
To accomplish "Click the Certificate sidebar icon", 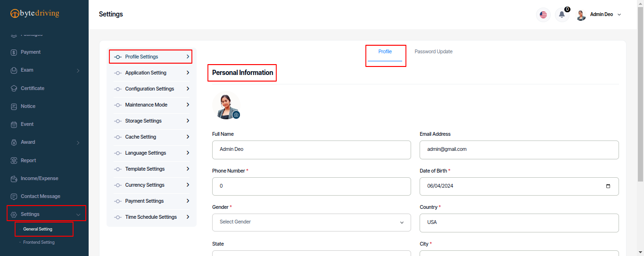I will point(14,88).
